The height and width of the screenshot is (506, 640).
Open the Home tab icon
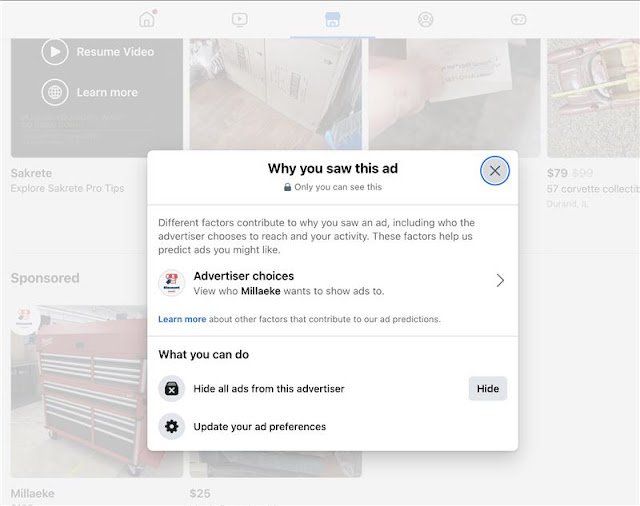click(147, 18)
